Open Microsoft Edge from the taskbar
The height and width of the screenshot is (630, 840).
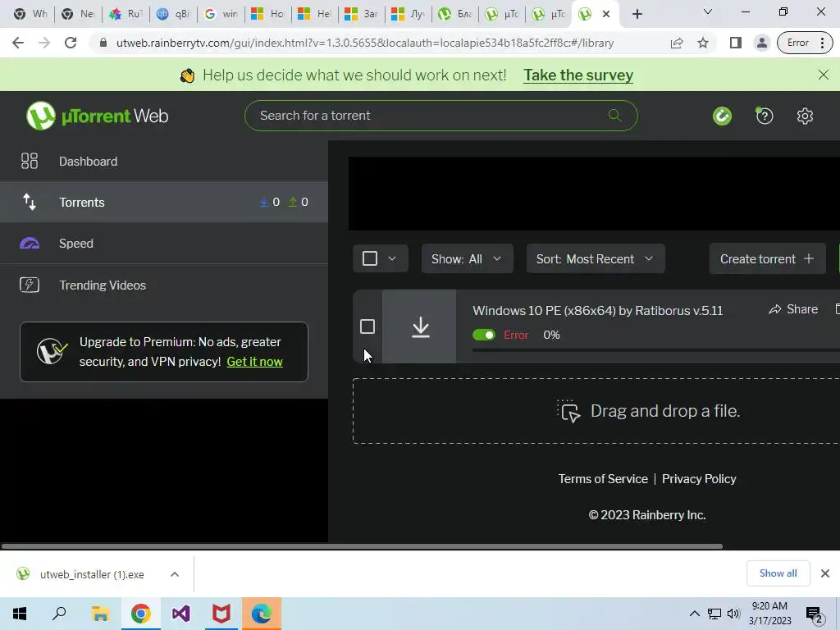coord(262,614)
